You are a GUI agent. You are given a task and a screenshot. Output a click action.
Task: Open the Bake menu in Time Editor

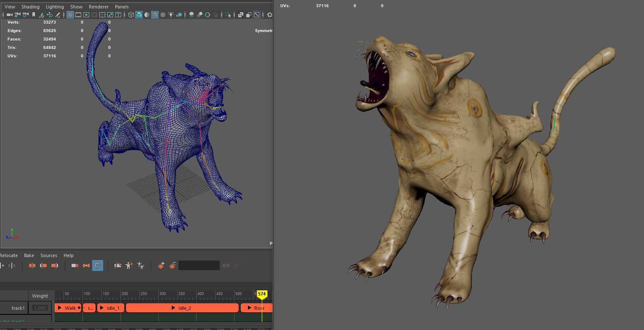coord(29,255)
